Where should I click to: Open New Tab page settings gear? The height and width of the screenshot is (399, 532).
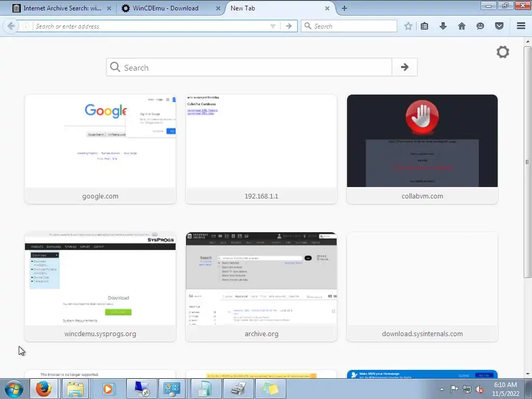[502, 52]
